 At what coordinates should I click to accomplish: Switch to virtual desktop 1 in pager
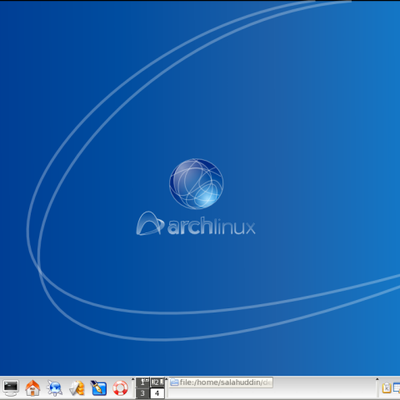tap(143, 382)
